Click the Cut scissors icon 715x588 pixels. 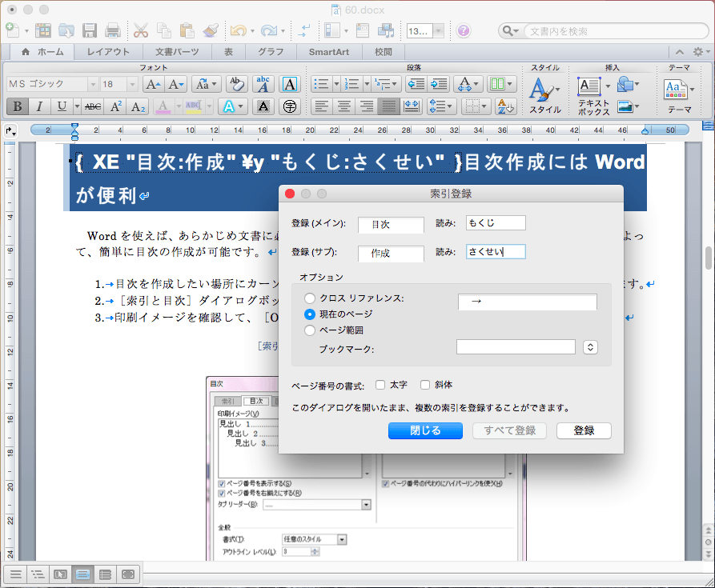141,30
